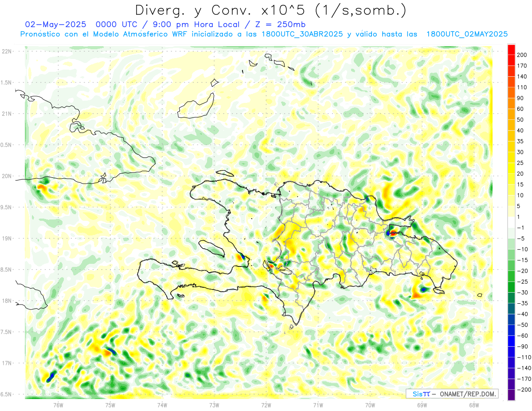
Task: Click the '-10' colorbar value
Action: [523, 249]
